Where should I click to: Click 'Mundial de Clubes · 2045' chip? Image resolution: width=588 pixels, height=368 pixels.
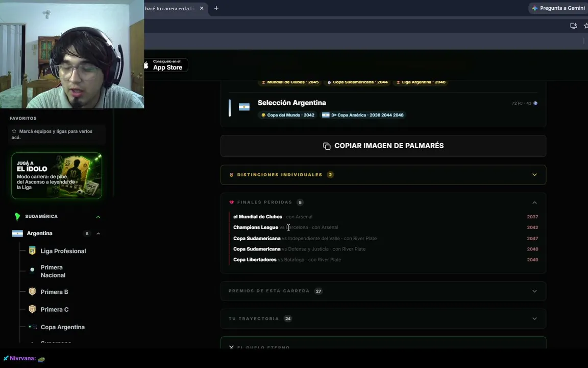pos(290,82)
